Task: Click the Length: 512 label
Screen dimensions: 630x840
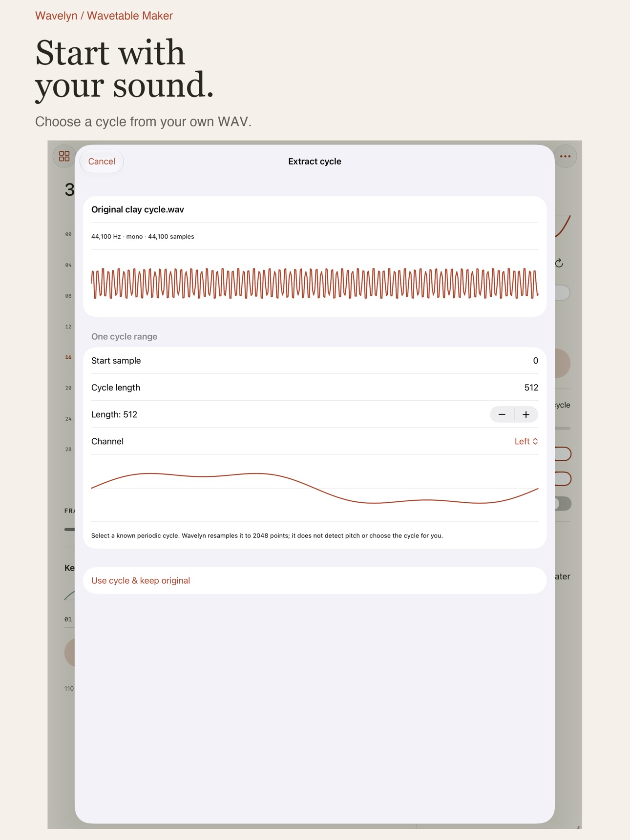Action: click(114, 414)
